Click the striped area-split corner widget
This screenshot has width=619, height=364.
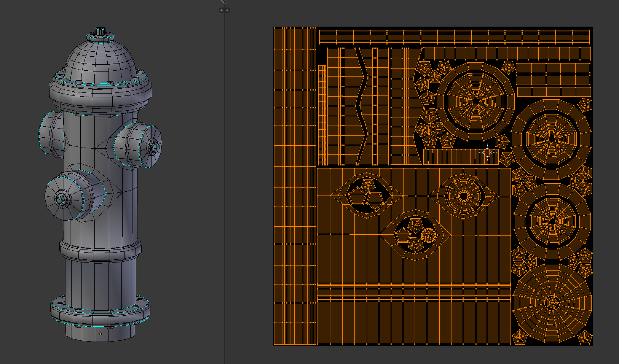[222, 2]
